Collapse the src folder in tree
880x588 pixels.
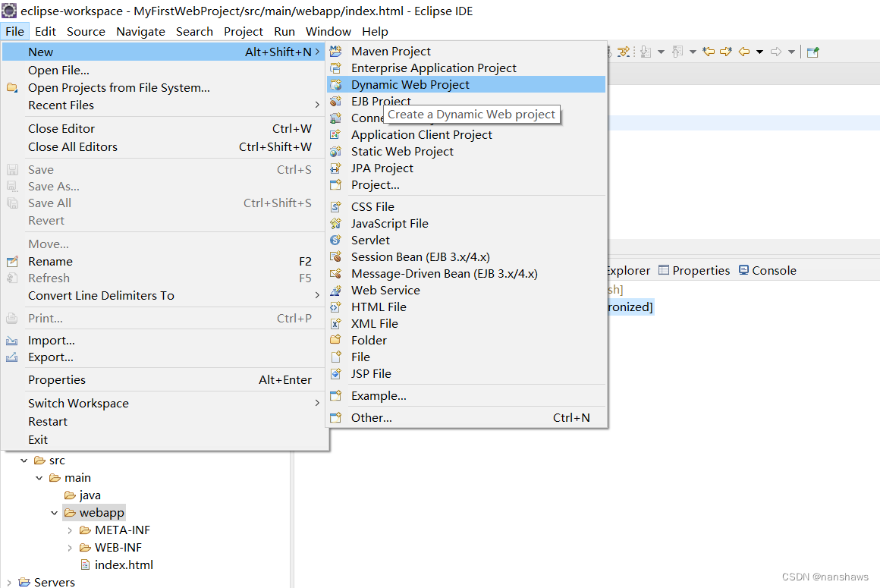[x=24, y=461]
